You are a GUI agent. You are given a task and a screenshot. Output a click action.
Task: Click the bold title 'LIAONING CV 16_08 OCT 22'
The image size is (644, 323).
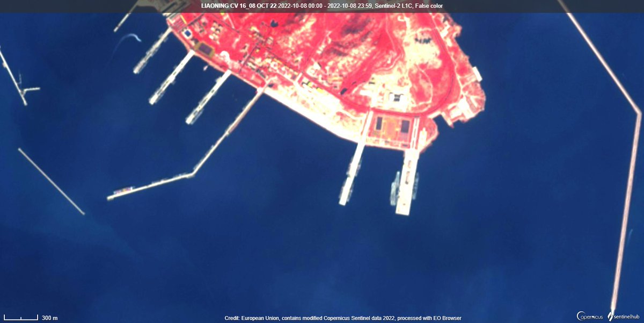[x=239, y=6]
